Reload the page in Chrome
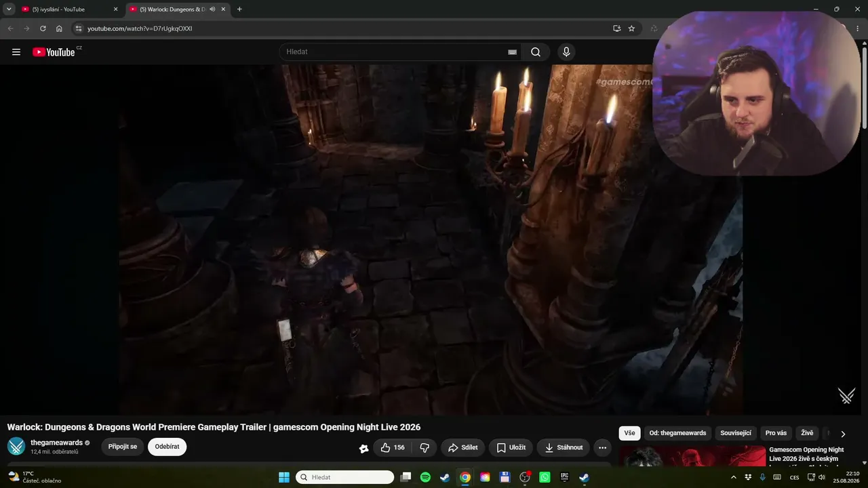The image size is (868, 488). pos(43,28)
